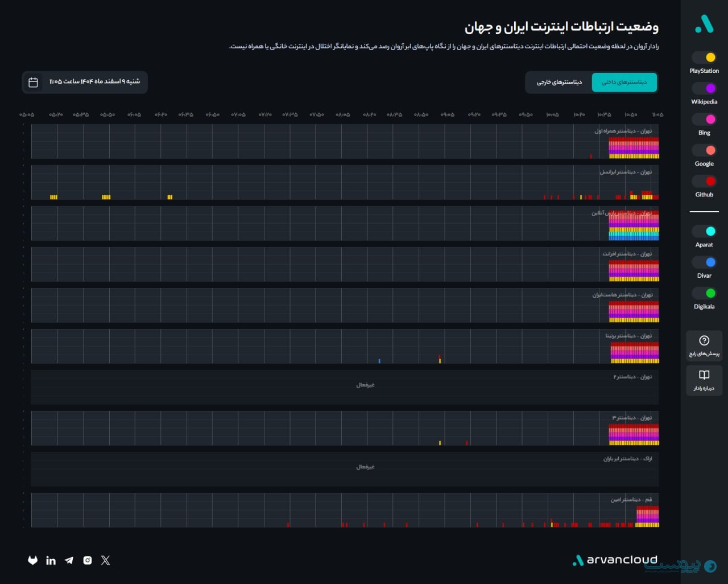This screenshot has height=584, width=728.
Task: Click the Arvan logo at top right
Action: click(704, 24)
